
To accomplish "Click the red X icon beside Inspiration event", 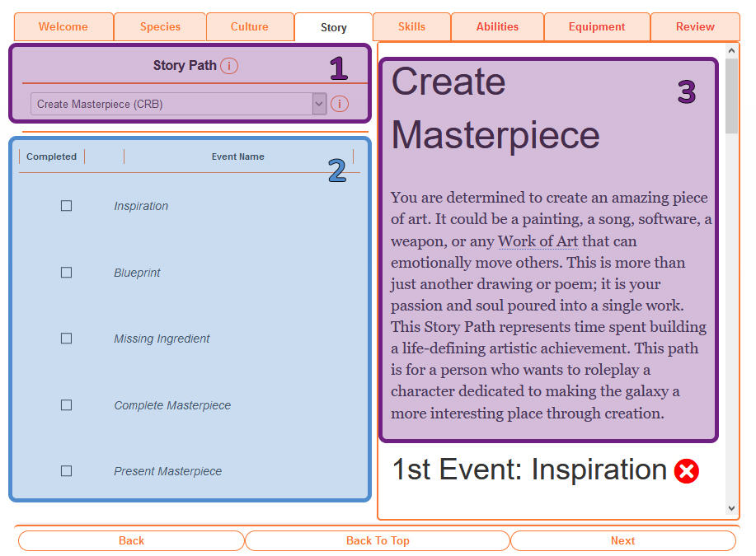I will tap(686, 471).
